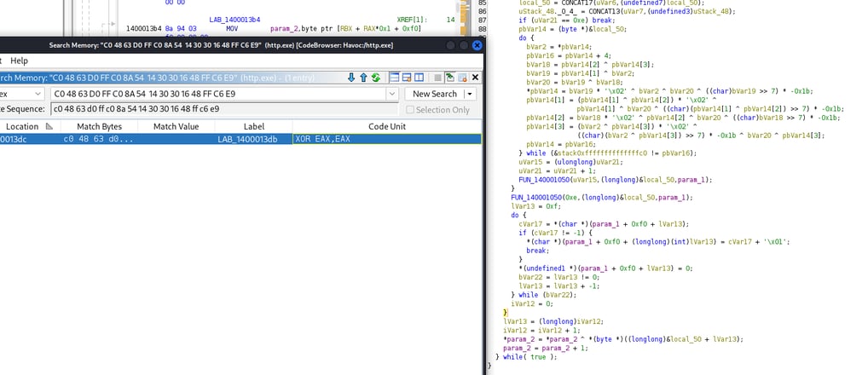Enable the Selection Only checkbox
Viewport: 868px width, 375px height.
click(410, 109)
